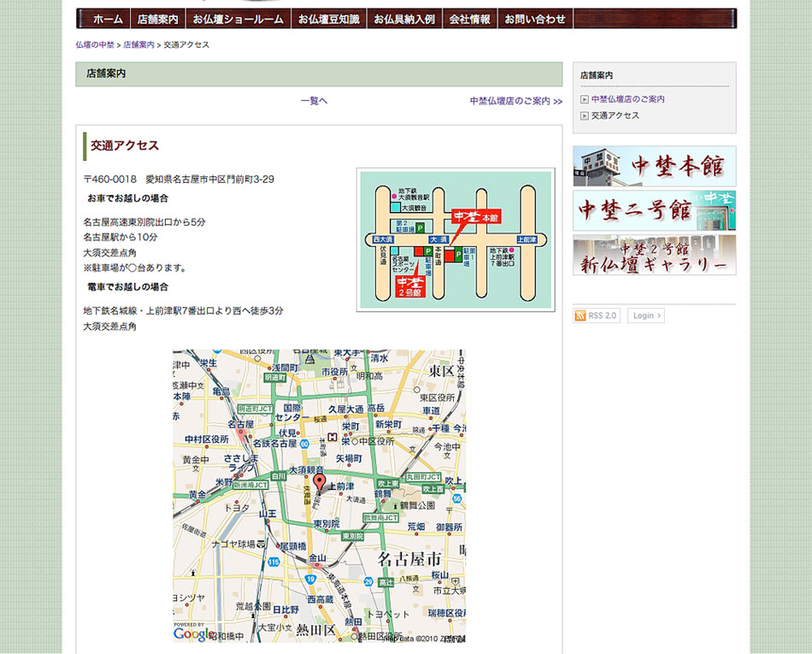The height and width of the screenshot is (654, 812).
Task: Follow the 一覧へ link
Action: coord(314,101)
